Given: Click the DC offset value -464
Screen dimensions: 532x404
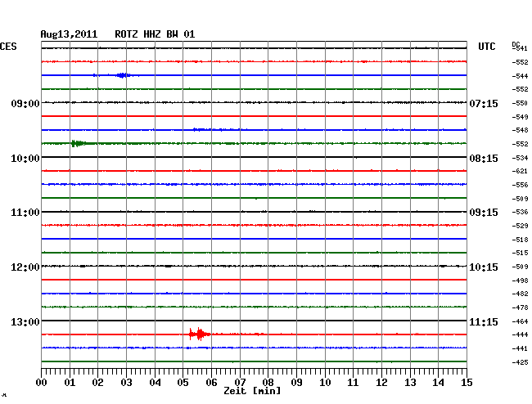Looking at the screenshot, I should (x=520, y=321).
